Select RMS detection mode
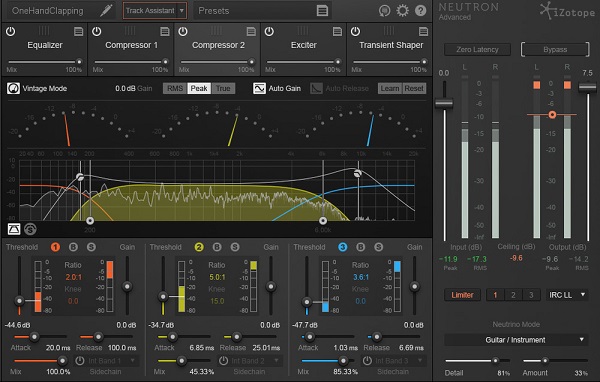 coord(175,88)
